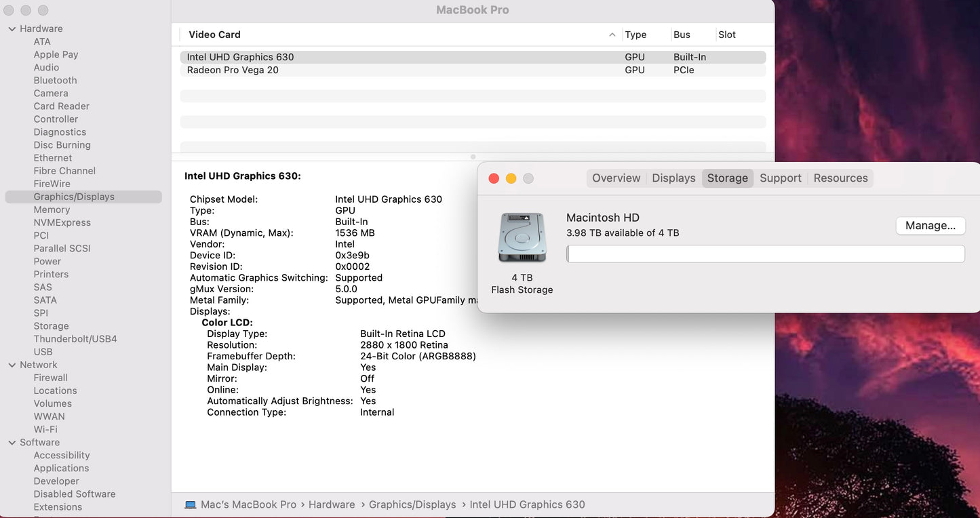980x518 pixels.
Task: Click Hardware in the bottom path bar
Action: pyautogui.click(x=332, y=504)
